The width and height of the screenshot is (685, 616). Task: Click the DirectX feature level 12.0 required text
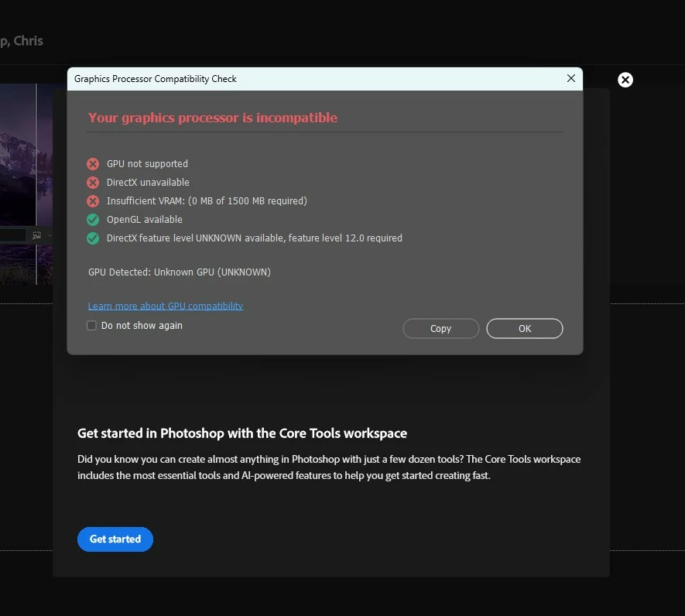click(255, 238)
